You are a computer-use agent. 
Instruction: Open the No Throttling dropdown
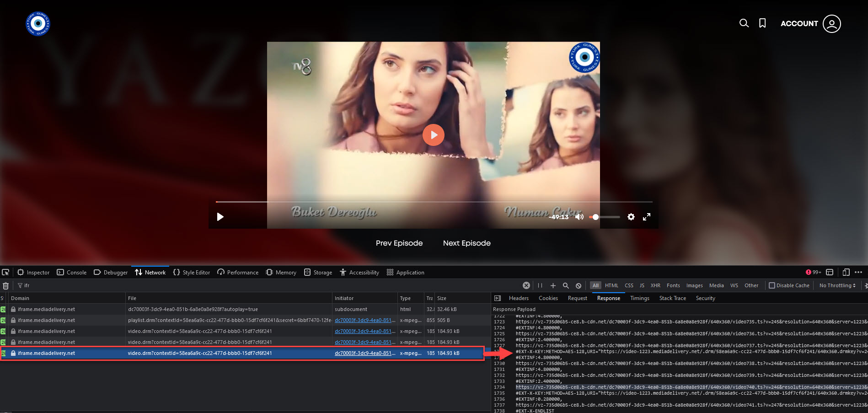point(837,285)
